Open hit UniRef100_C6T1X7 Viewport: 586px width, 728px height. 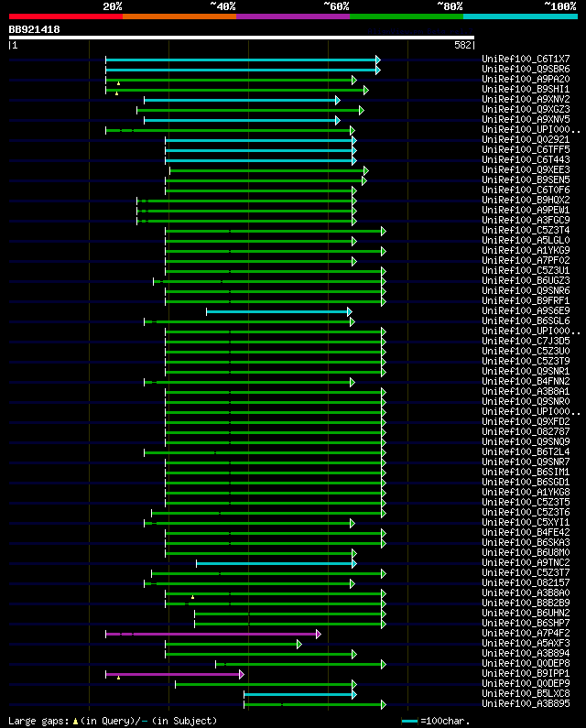click(x=526, y=59)
